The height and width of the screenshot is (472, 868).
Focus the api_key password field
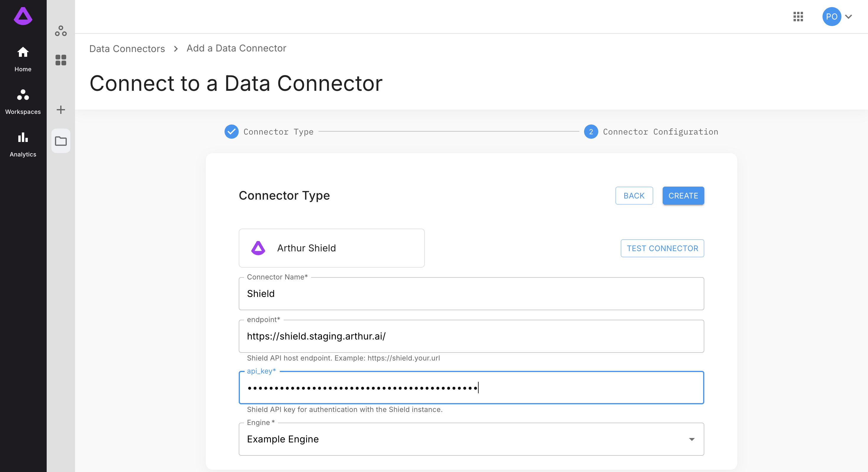tap(471, 388)
